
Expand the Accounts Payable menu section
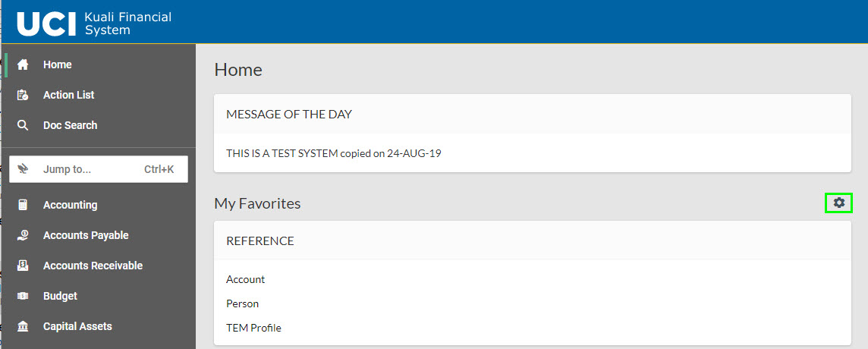[86, 235]
